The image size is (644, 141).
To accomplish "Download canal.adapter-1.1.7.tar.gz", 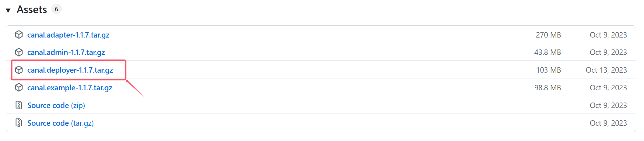I will (68, 35).
